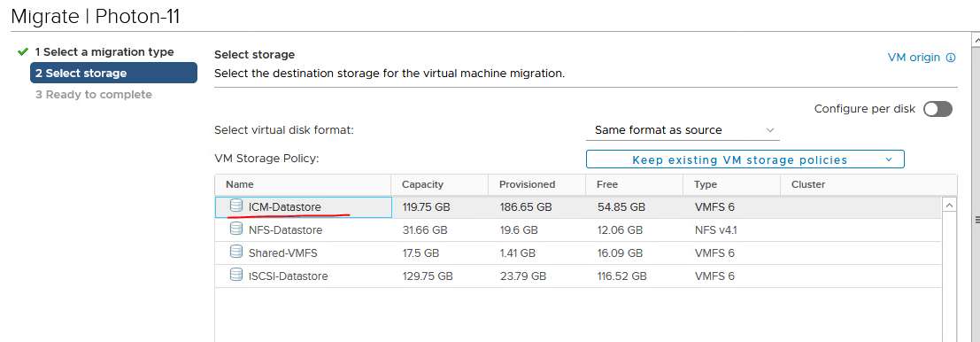Select the ISCSI-Datastore row
980x342 pixels.
coord(577,276)
